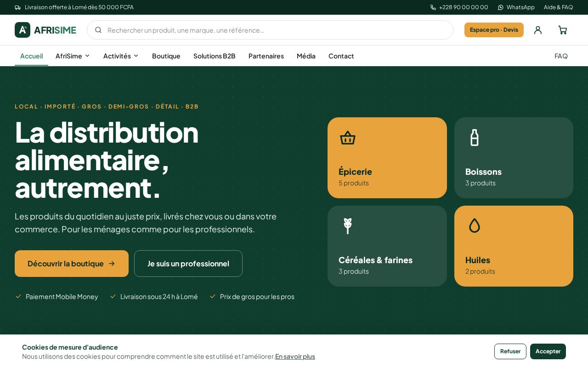The image size is (588, 368).
Task: Open the En savoir plus cookie link
Action: [x=295, y=356]
